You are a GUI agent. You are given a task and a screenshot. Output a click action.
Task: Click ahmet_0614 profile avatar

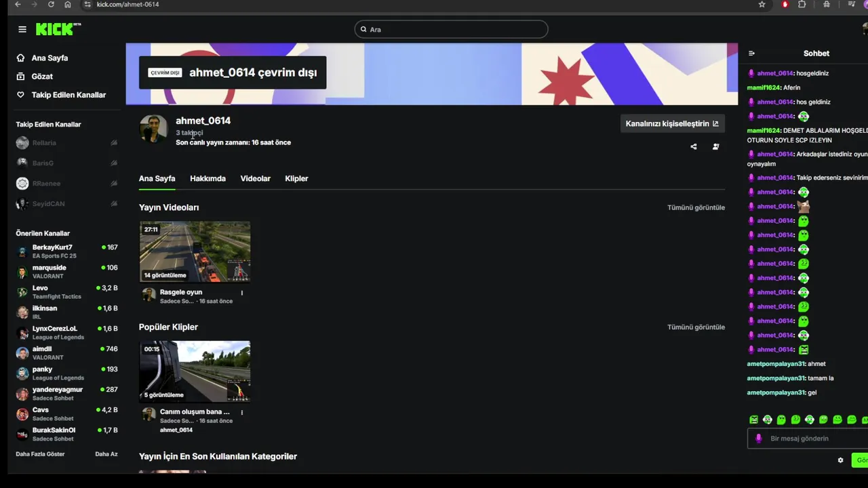coord(153,129)
